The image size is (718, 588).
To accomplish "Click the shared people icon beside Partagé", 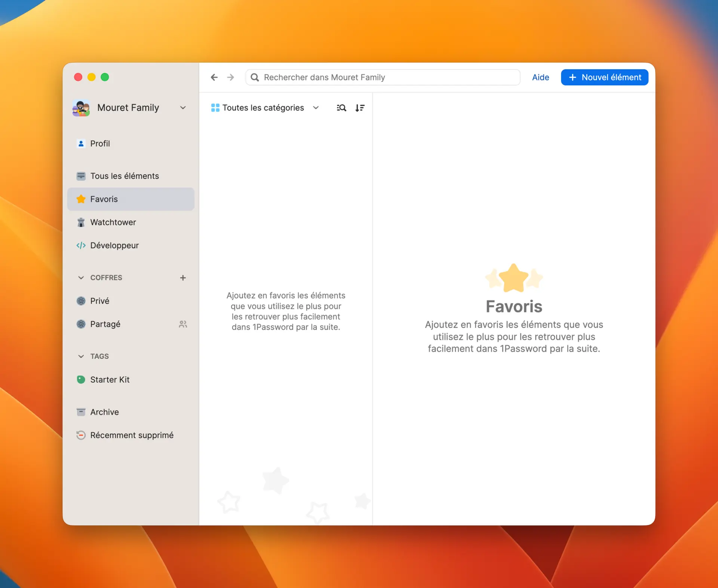I will 183,324.
